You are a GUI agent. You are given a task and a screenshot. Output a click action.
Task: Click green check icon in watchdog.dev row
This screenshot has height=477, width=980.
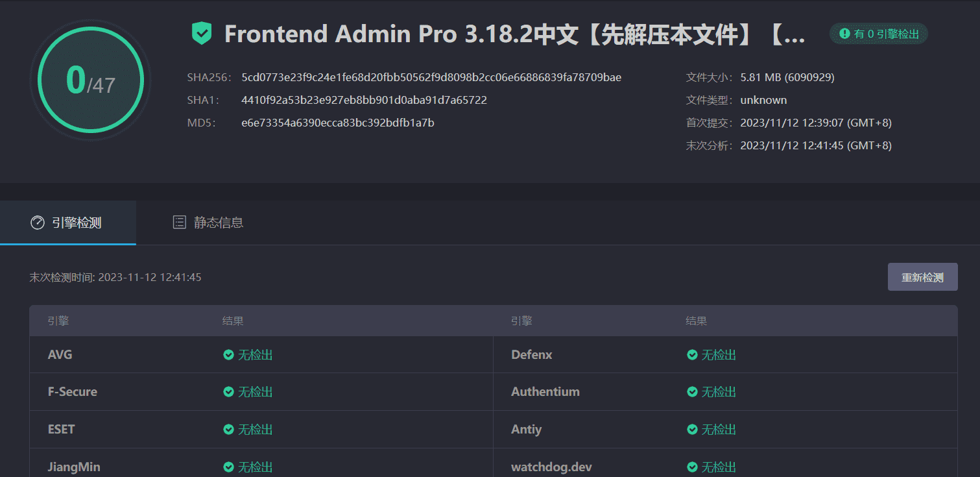coord(692,467)
